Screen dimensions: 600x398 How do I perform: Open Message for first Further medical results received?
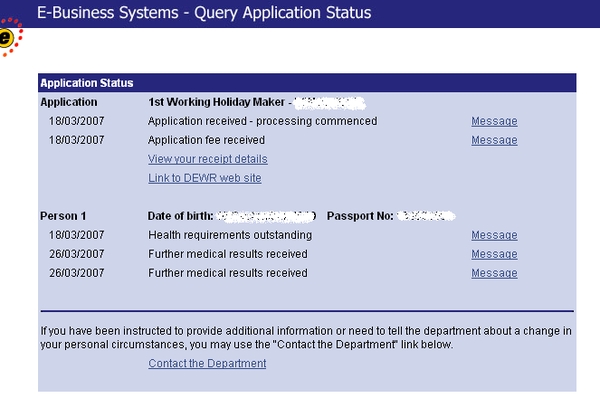494,254
